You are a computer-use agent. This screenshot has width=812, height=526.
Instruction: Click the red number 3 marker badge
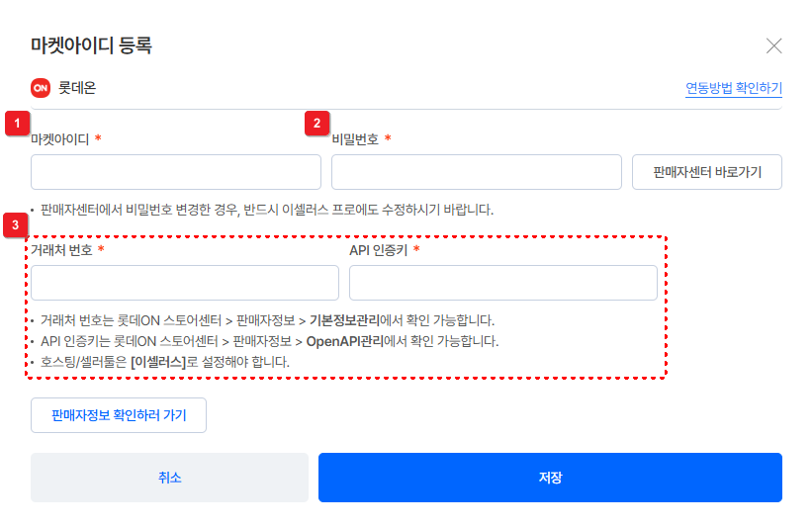click(x=16, y=224)
